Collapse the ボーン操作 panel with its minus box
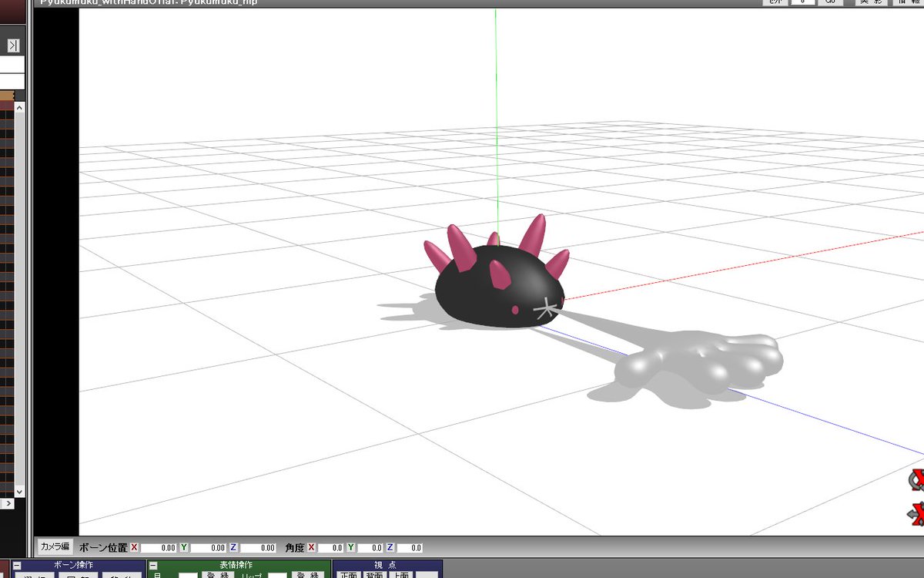Viewport: 924px width, 578px height. click(18, 566)
